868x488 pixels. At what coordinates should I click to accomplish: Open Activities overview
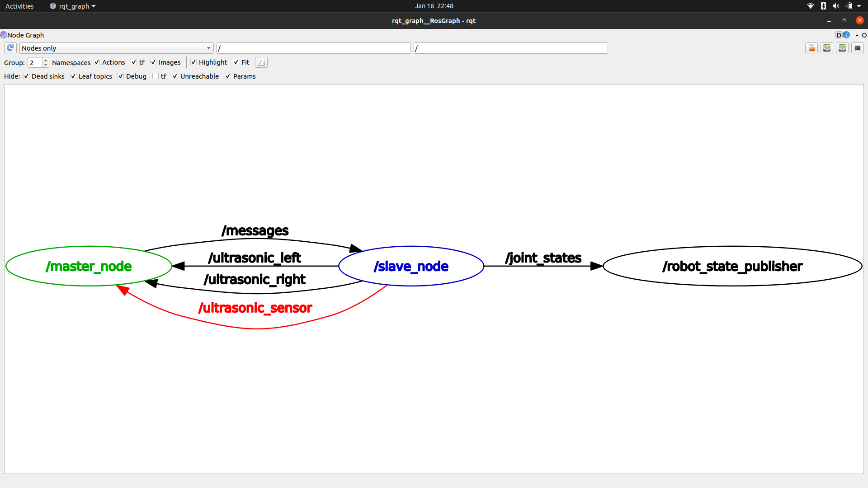click(19, 6)
